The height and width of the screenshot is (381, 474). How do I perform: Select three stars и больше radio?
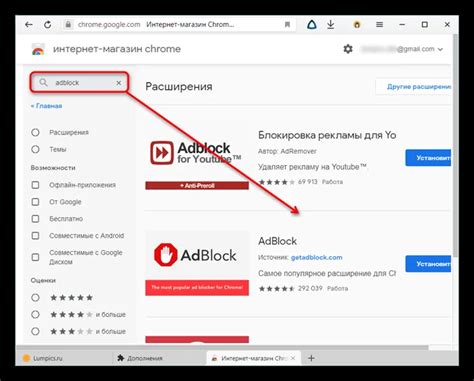(35, 331)
